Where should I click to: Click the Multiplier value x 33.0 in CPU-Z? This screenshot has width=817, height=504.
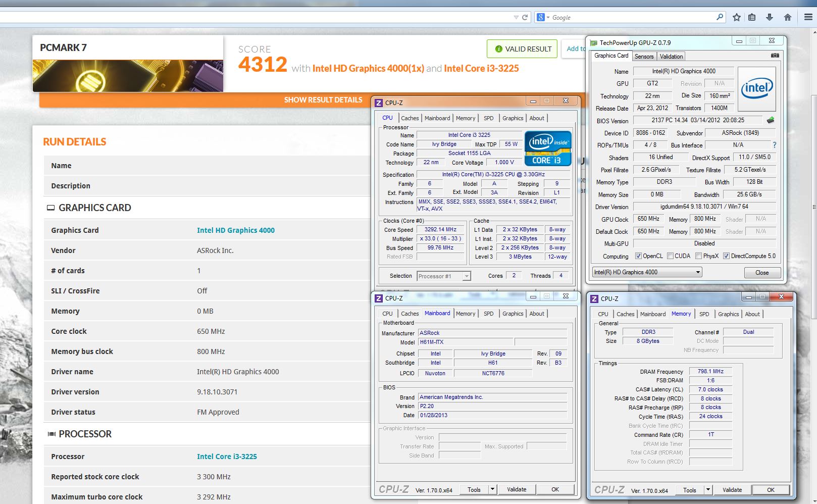(x=440, y=238)
